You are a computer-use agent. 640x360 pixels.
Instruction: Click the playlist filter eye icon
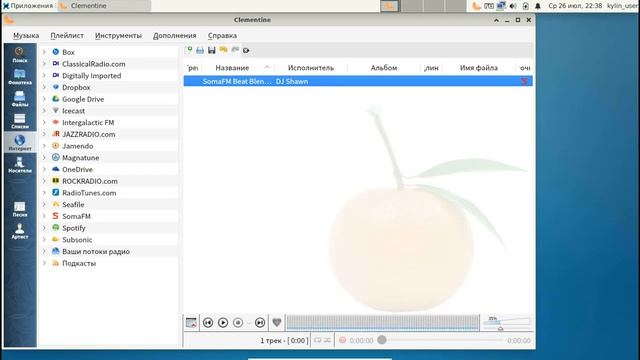pos(246,50)
